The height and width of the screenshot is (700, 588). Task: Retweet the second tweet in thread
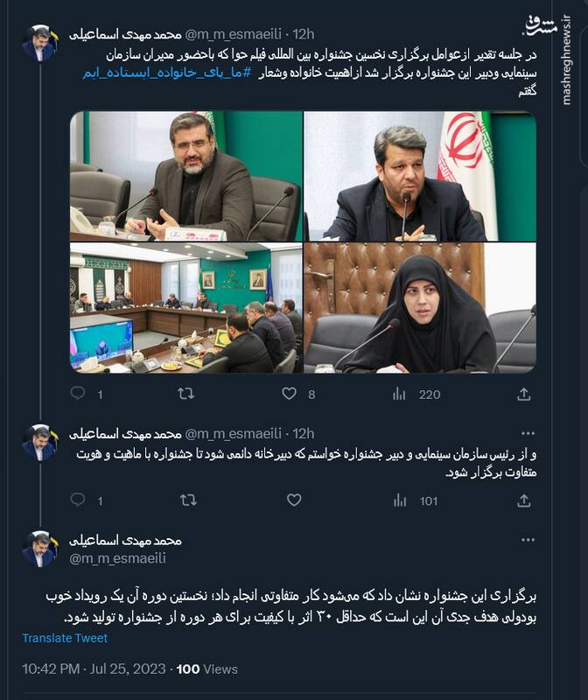pyautogui.click(x=188, y=500)
